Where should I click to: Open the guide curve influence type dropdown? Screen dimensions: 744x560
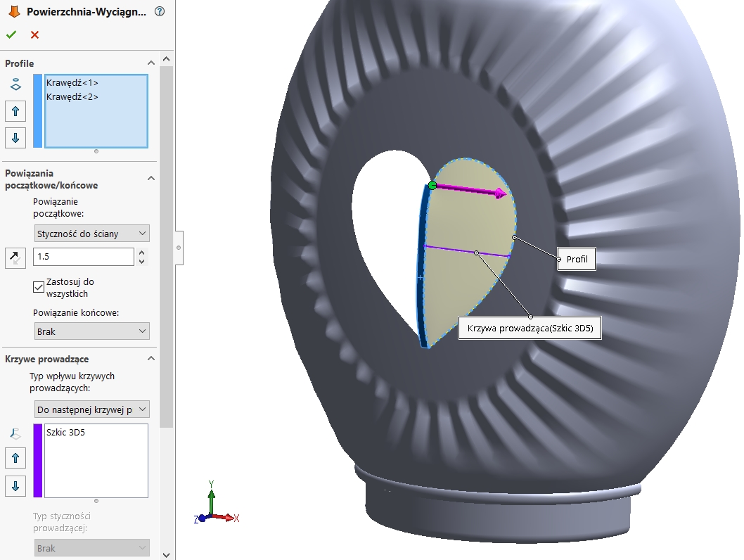tap(92, 409)
